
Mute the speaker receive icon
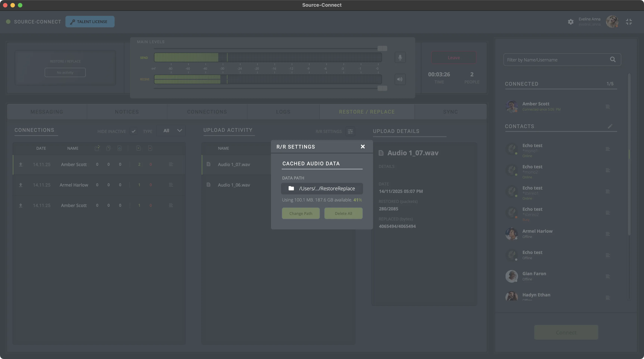tap(400, 79)
